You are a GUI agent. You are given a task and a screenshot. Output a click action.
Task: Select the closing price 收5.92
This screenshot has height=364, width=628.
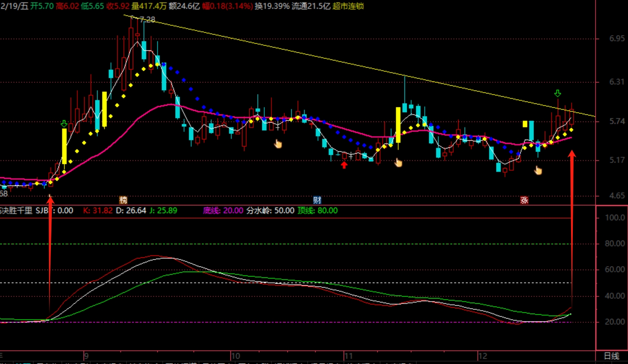click(x=118, y=6)
